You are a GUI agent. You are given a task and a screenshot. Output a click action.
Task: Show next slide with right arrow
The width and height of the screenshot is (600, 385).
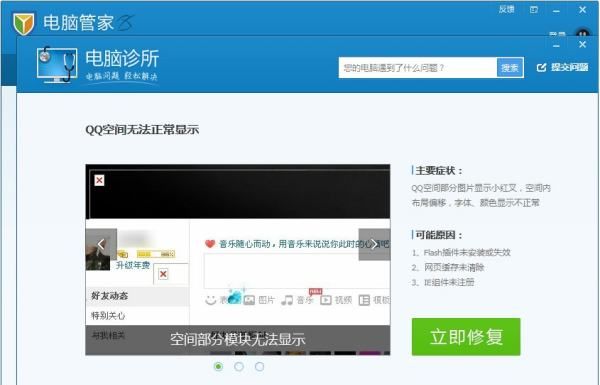(374, 245)
